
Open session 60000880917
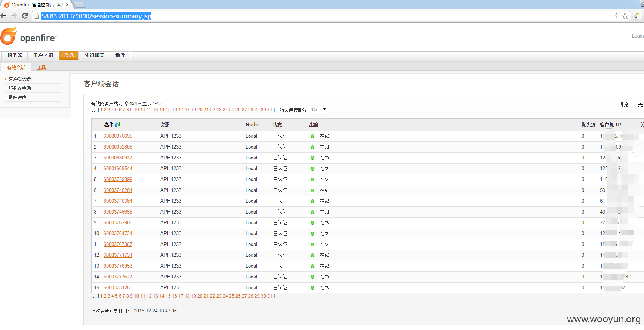[x=118, y=158]
